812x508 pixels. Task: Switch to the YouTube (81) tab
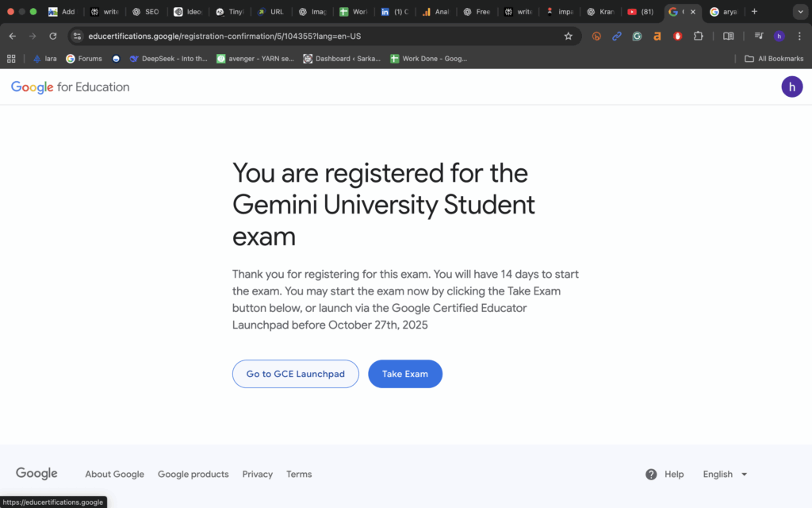tap(641, 12)
